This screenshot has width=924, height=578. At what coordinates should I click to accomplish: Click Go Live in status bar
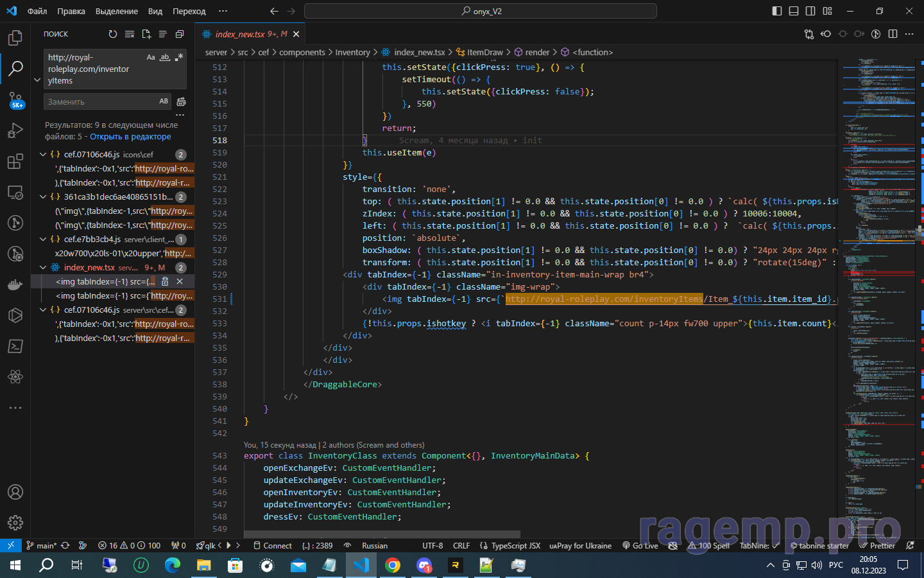click(x=640, y=545)
